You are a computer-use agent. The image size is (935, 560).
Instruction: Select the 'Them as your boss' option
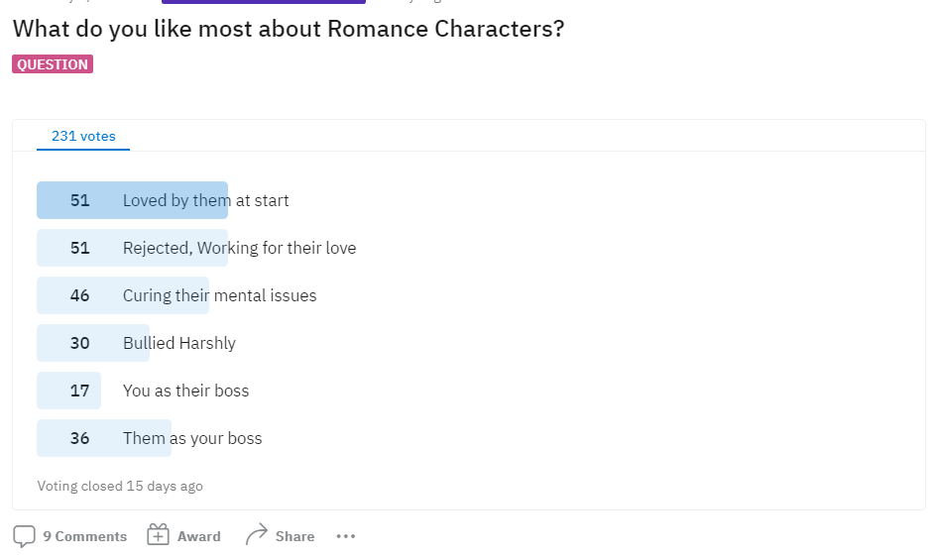coord(192,438)
